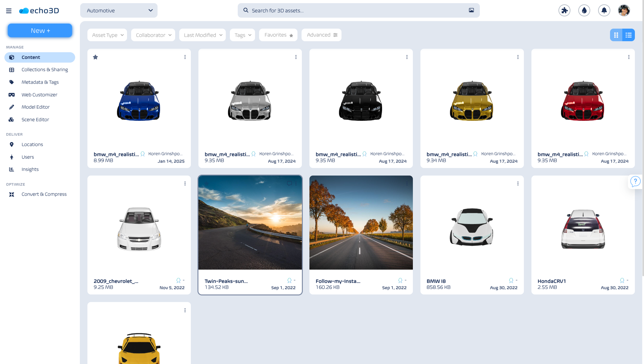Open the Collaborator filter dropdown
This screenshot has width=644, height=364.
tap(153, 35)
